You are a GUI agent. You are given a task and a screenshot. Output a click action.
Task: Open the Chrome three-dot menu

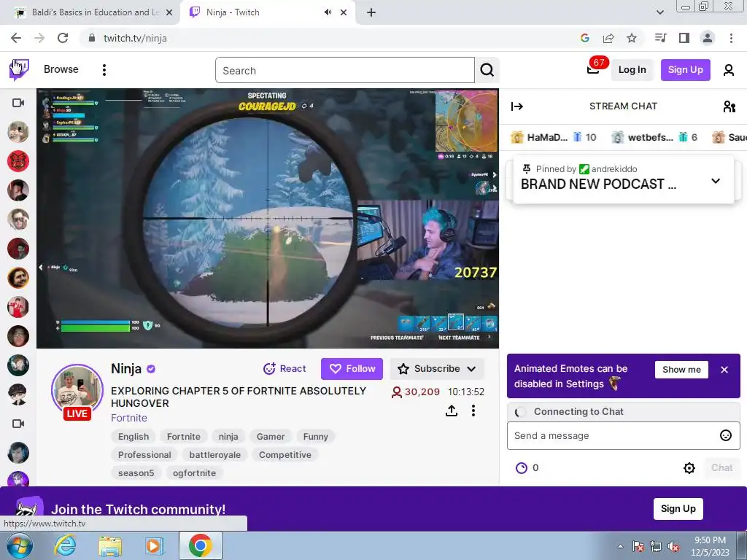click(731, 38)
